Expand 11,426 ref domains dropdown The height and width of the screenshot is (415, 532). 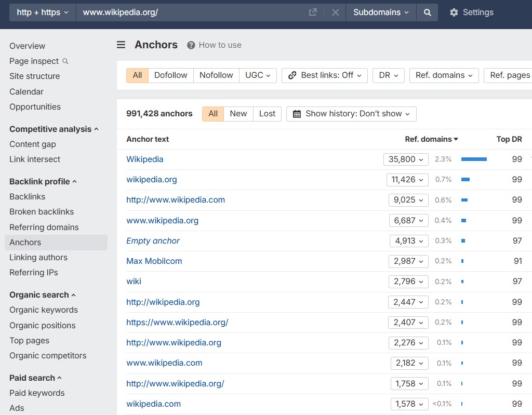tap(407, 180)
